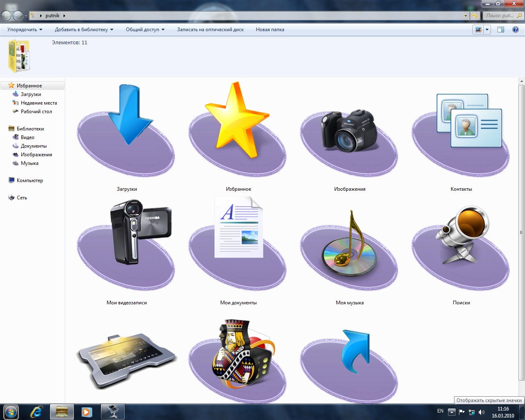Viewport: 525px width, 420px height.
Task: Open the volume control in the system tray
Action: [x=482, y=412]
